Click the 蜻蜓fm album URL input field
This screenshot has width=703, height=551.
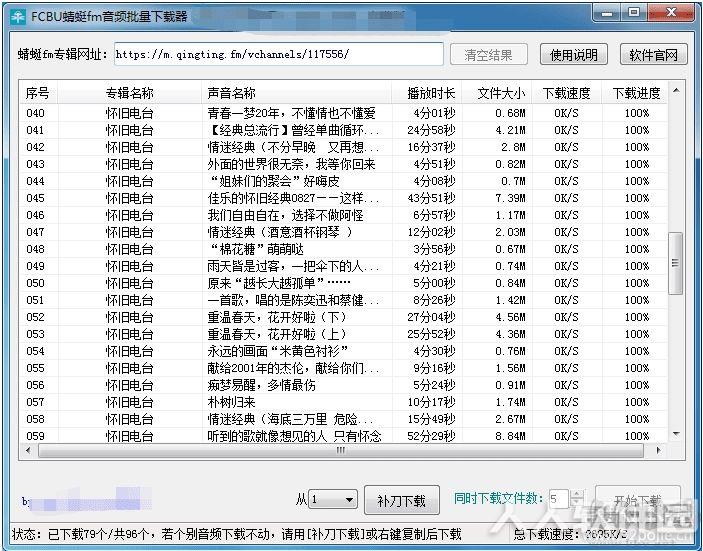[278, 55]
